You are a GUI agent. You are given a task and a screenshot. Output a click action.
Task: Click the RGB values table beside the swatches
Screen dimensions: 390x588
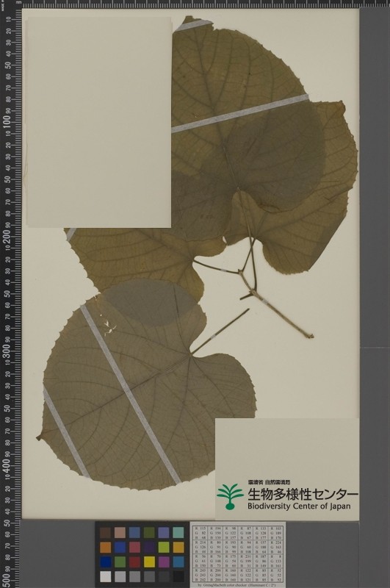coord(238,553)
